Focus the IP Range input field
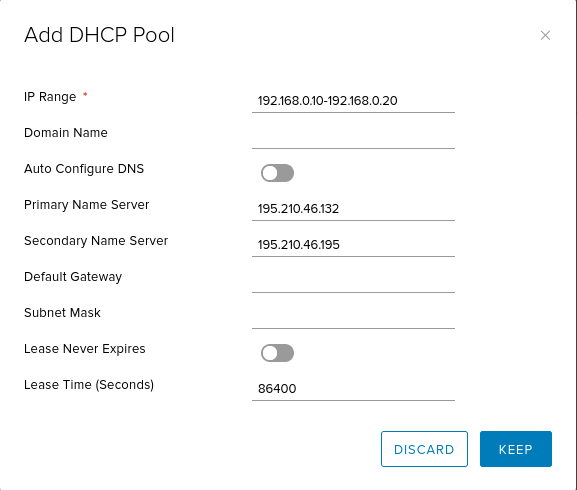The width and height of the screenshot is (577, 490). pyautogui.click(x=353, y=101)
